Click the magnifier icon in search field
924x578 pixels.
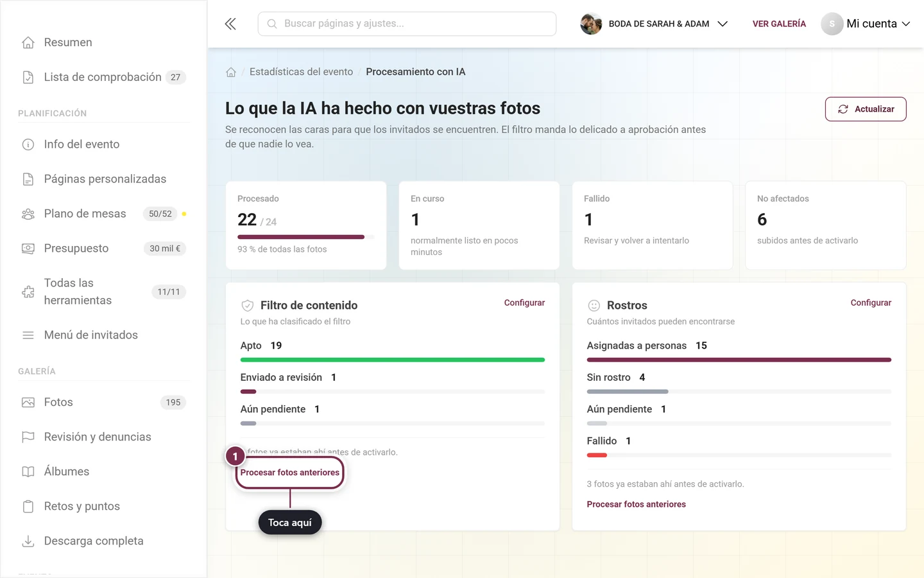coord(272,24)
